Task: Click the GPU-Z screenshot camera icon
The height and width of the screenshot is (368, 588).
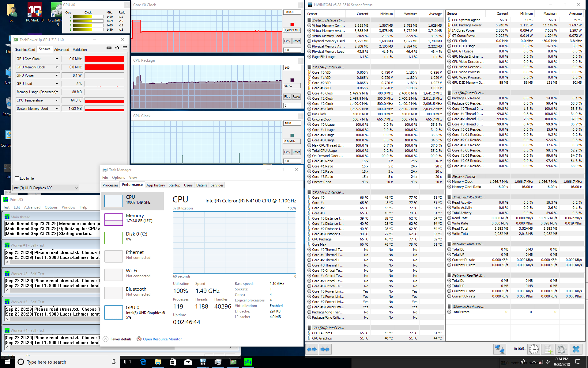Action: point(109,48)
